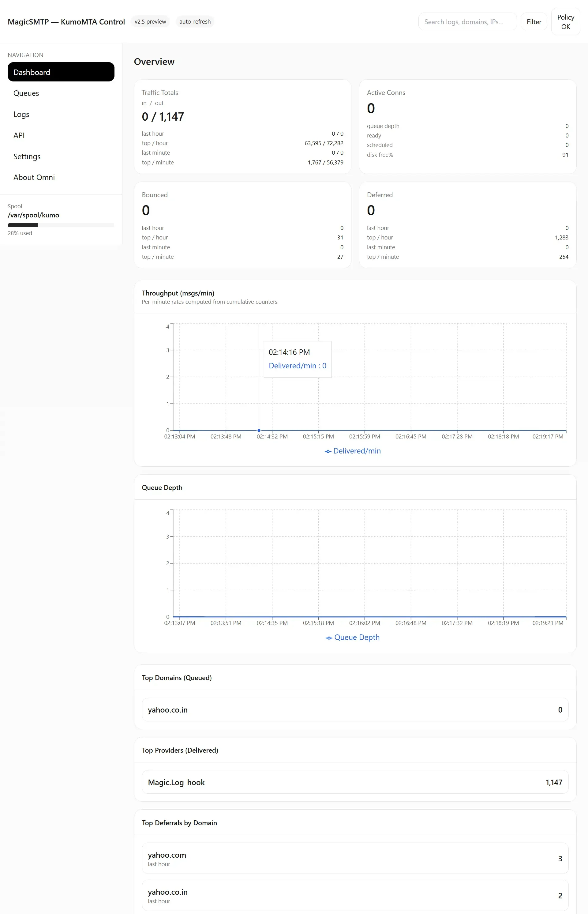Click the Policy OK button
Image resolution: width=588 pixels, height=914 pixels.
click(565, 22)
